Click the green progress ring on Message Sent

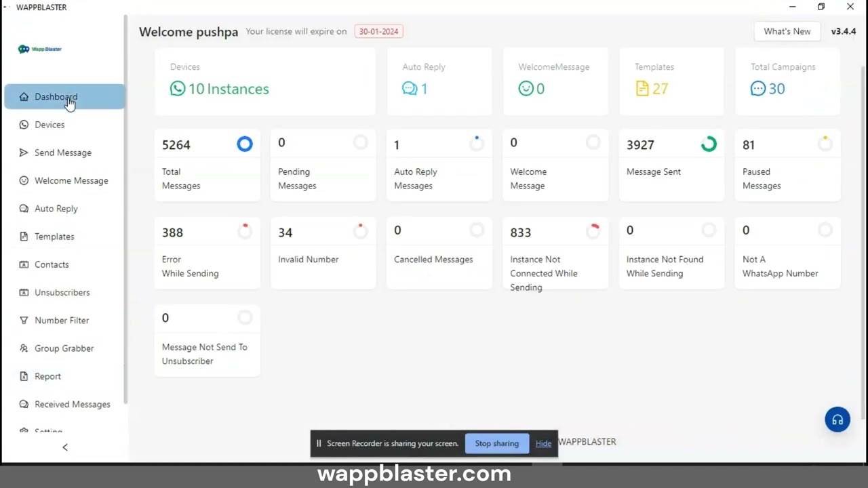tap(709, 144)
